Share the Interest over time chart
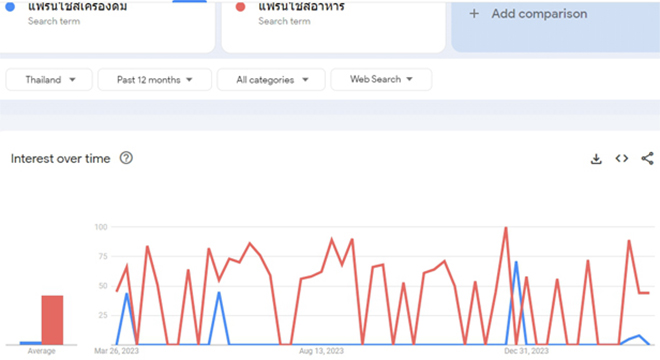 pyautogui.click(x=647, y=158)
